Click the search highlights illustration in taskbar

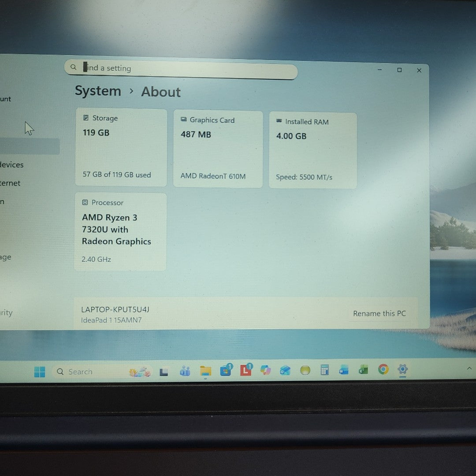pos(140,372)
